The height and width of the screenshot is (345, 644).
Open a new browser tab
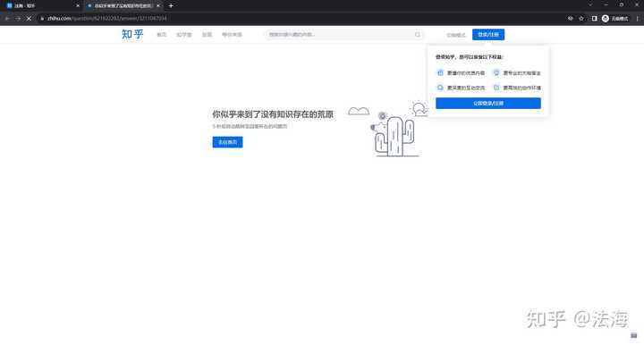tap(171, 5)
